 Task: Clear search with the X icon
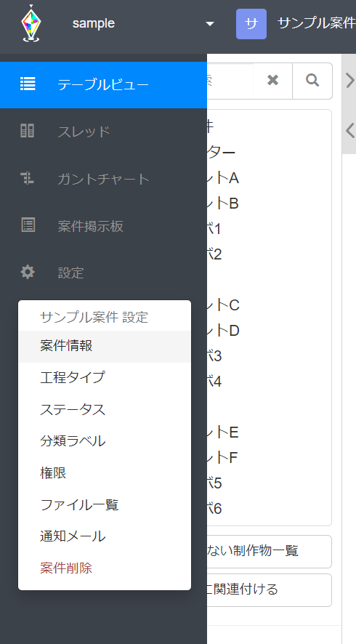pyautogui.click(x=272, y=81)
